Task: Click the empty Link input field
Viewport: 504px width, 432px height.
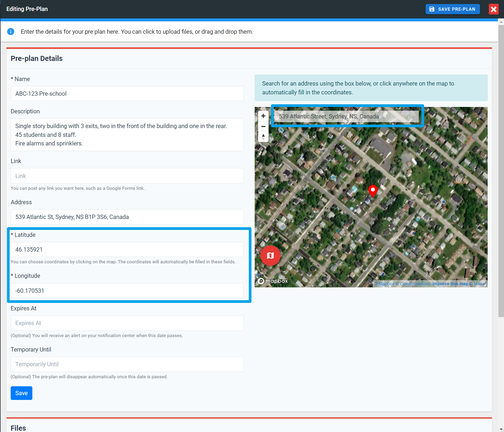Action: pos(127,176)
